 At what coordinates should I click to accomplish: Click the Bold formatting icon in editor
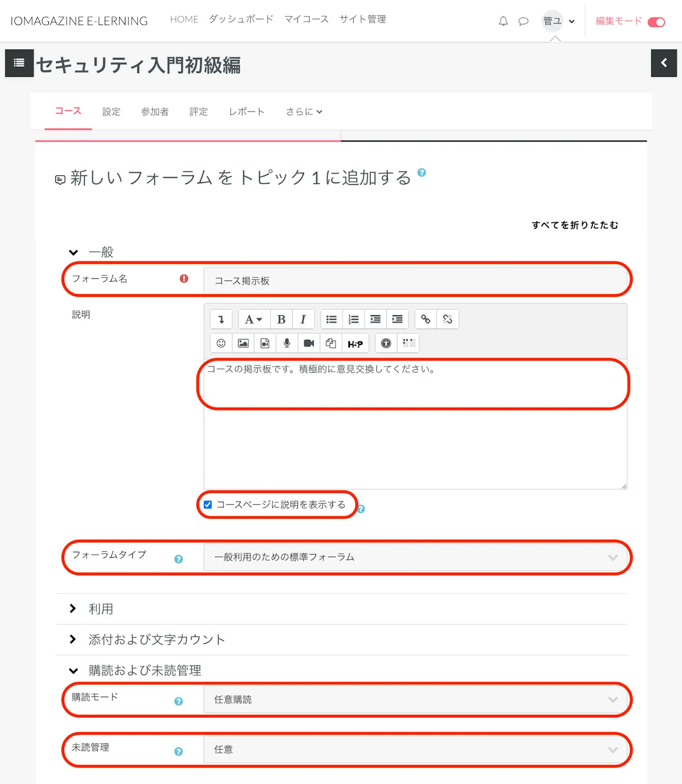281,319
